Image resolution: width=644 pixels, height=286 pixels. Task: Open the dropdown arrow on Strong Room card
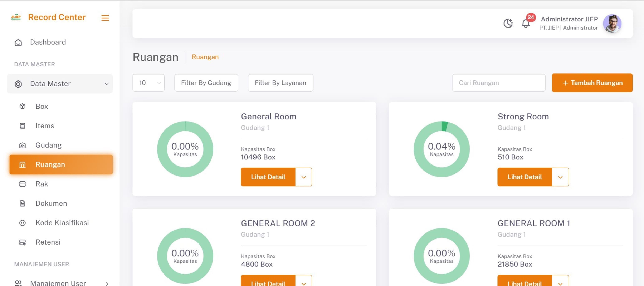click(x=560, y=177)
